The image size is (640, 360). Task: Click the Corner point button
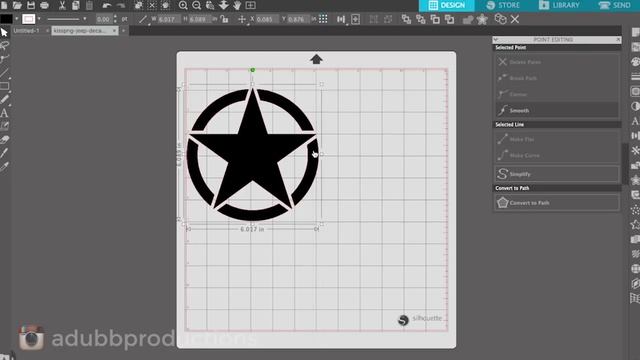tap(557, 94)
